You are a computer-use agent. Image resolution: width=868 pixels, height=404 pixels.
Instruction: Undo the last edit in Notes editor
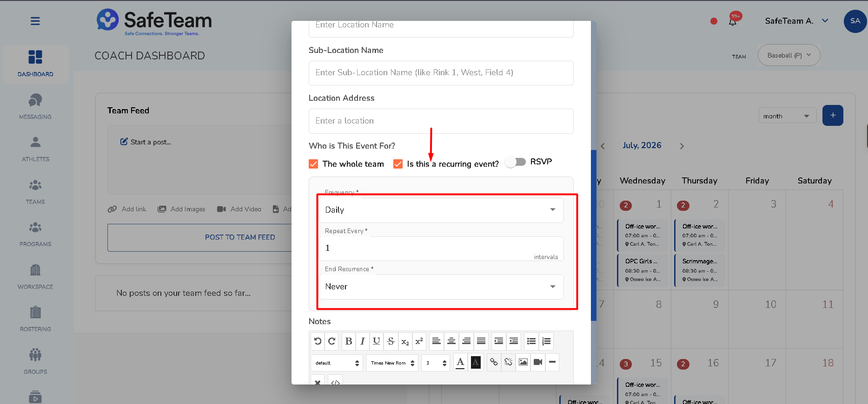[x=318, y=341]
